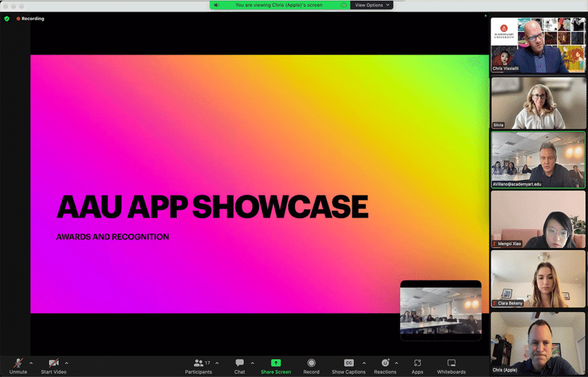Screen dimensions: 588x377
Task: Open the Zoom Apps panel
Action: point(417,366)
